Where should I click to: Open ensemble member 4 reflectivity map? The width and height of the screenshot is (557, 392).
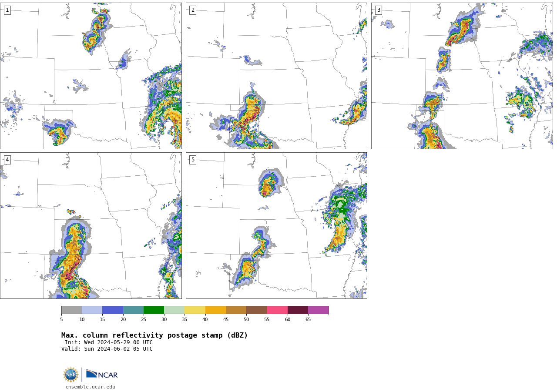(91, 225)
